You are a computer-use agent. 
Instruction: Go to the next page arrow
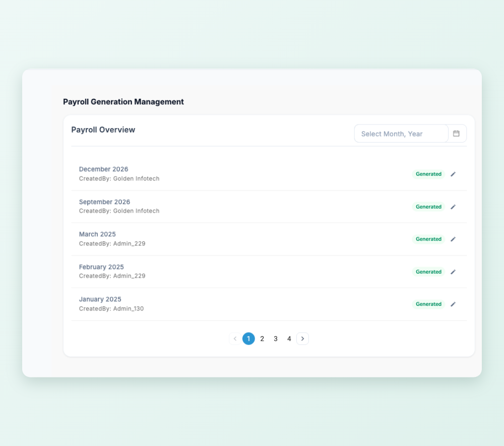click(x=302, y=339)
